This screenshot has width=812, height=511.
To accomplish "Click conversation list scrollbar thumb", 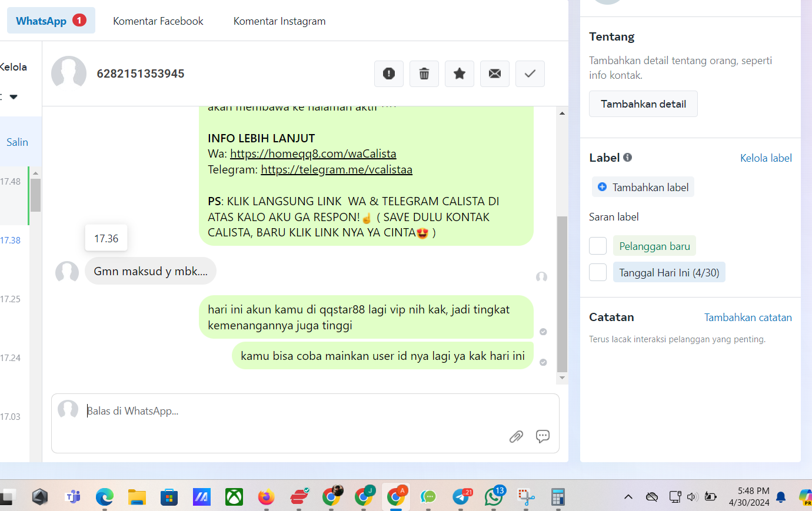I will pyautogui.click(x=35, y=195).
